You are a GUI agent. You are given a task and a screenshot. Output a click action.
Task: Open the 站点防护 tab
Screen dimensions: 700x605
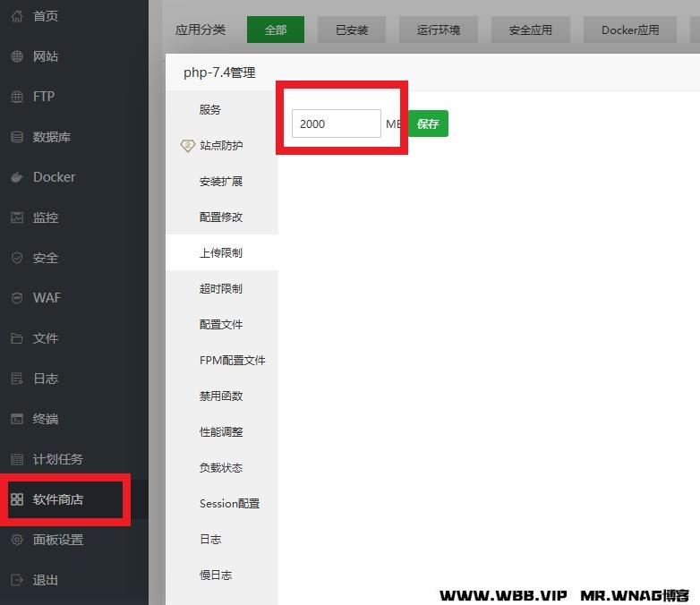(x=222, y=146)
